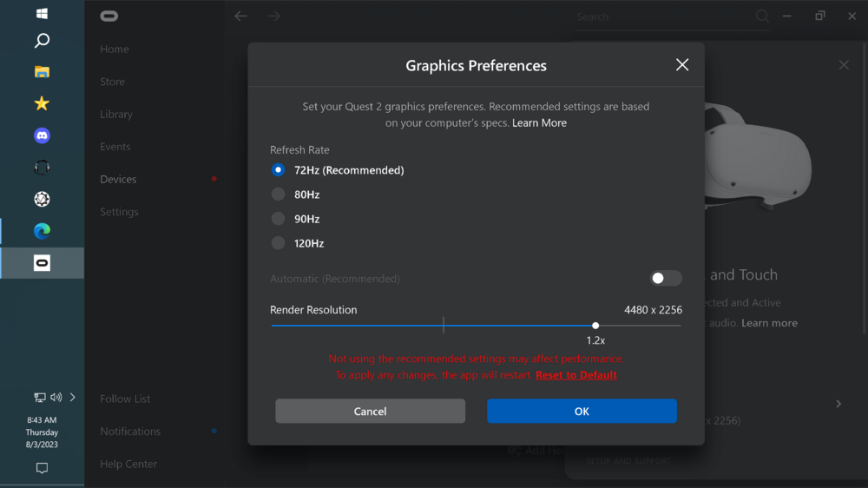Close the Graphics Preferences dialog
Viewport: 868px width, 488px height.
tap(682, 65)
